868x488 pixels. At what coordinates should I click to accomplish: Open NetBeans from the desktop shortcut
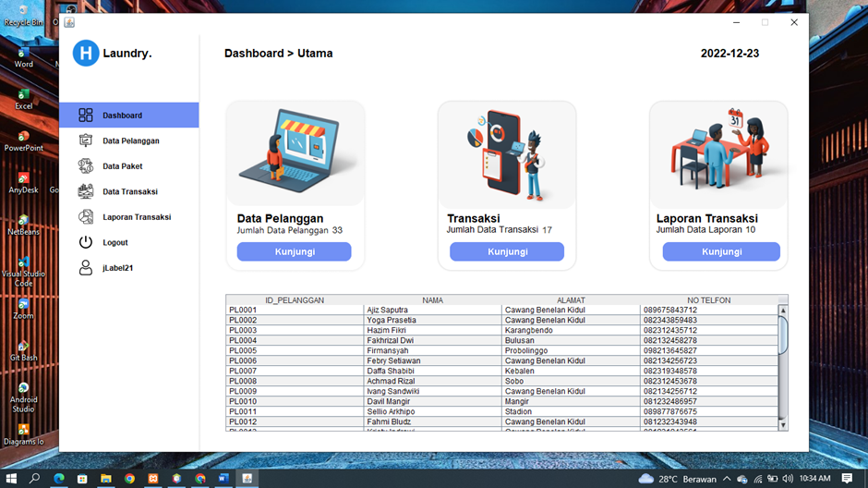[23, 220]
